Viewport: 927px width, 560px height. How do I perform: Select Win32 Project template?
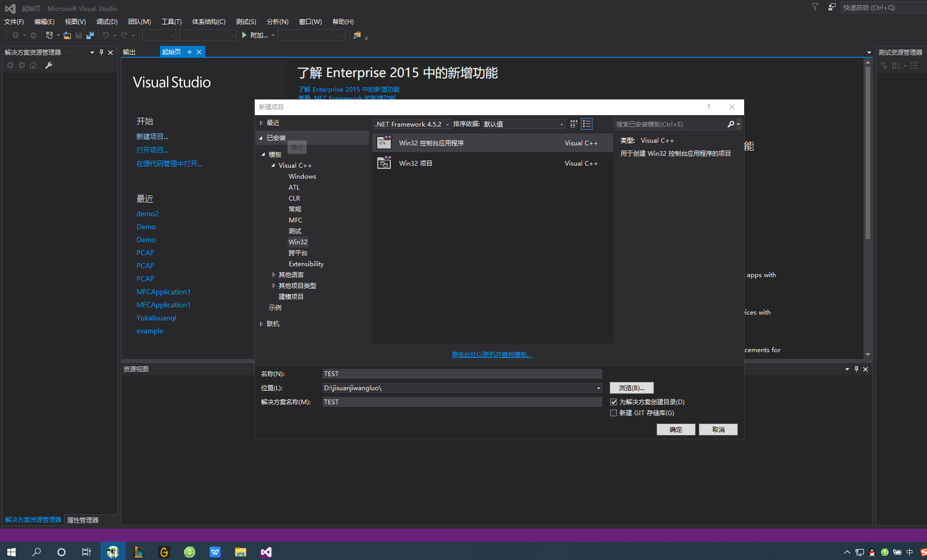click(x=492, y=164)
